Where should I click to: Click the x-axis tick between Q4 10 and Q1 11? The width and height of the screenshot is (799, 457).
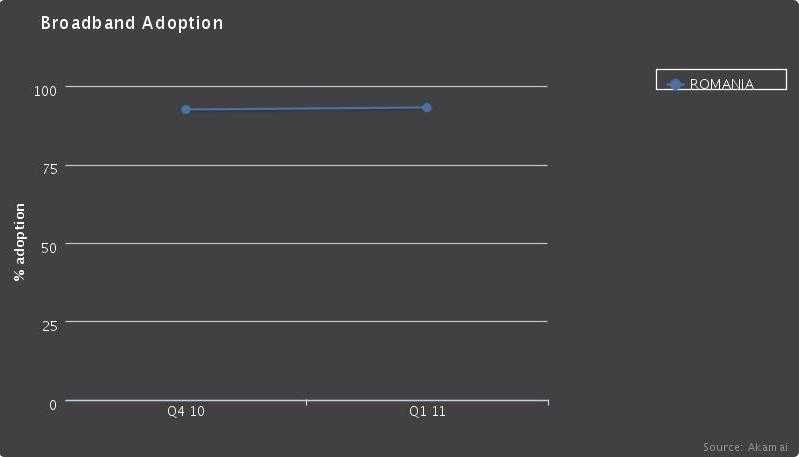tap(306, 403)
